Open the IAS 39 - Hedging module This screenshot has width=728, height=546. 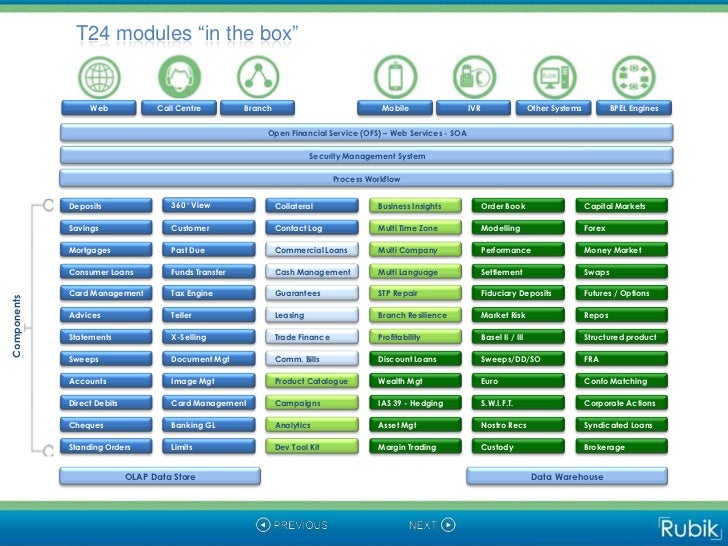pyautogui.click(x=416, y=403)
